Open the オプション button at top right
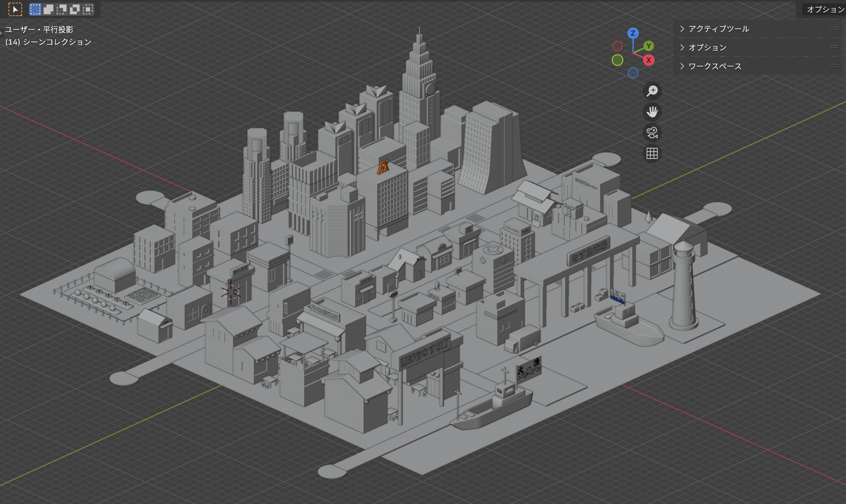The height and width of the screenshot is (504, 846). click(x=824, y=9)
